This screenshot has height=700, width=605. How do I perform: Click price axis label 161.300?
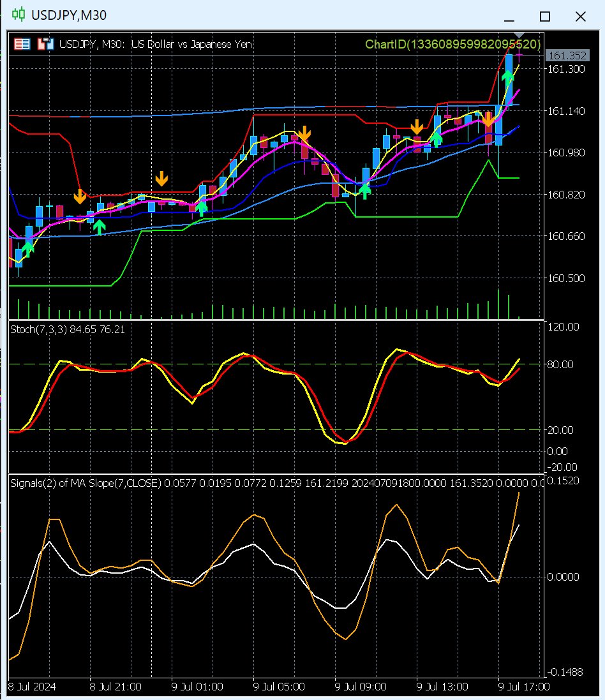point(566,69)
